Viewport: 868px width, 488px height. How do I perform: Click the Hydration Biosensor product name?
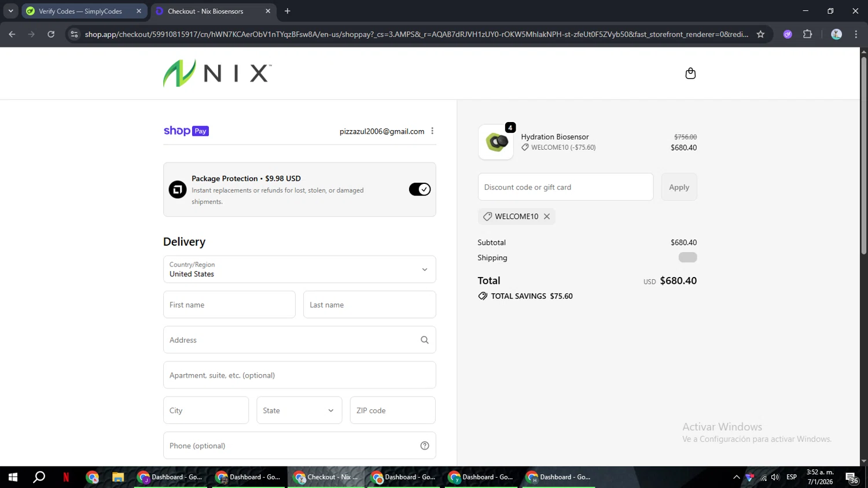(555, 137)
